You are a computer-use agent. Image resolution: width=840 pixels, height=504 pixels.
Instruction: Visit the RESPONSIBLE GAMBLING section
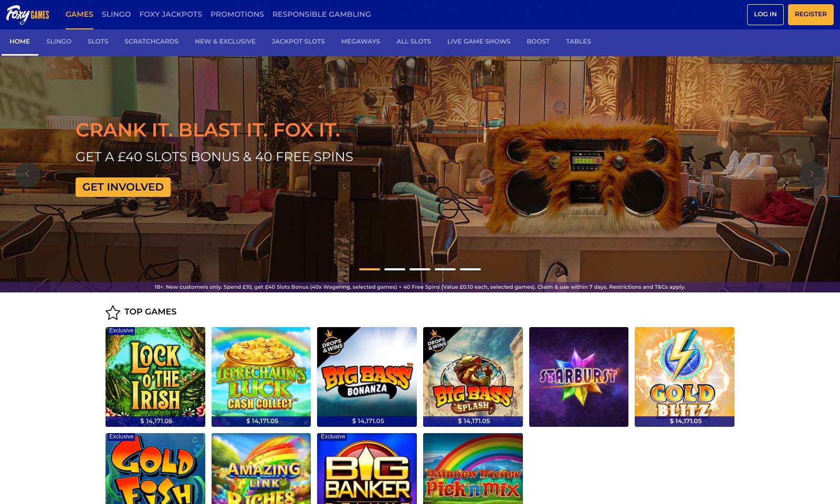point(322,14)
